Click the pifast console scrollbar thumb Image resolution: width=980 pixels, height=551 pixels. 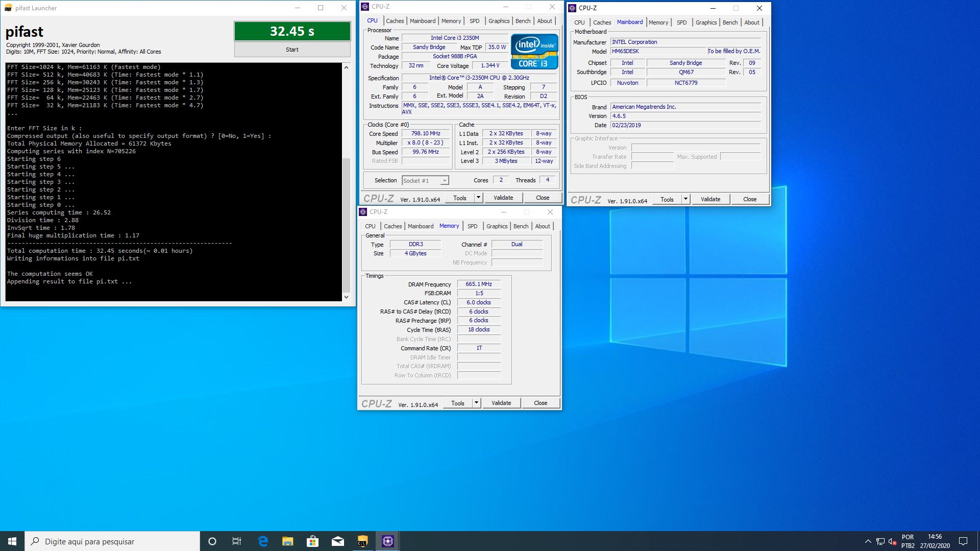pos(346,225)
